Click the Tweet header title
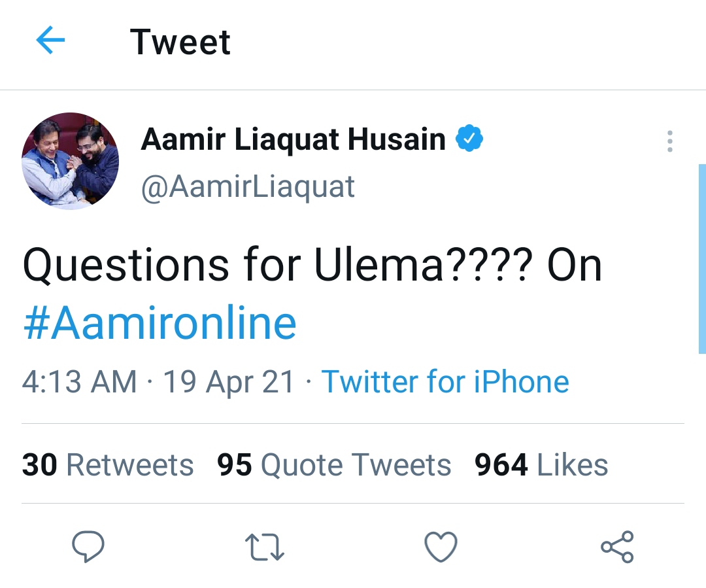The width and height of the screenshot is (706, 588). click(x=180, y=42)
